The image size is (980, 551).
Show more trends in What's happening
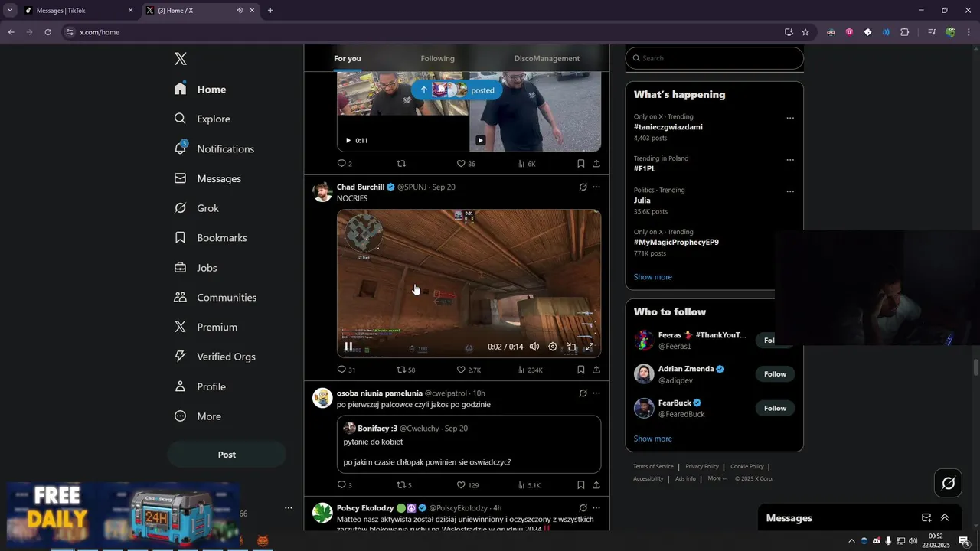(x=653, y=277)
